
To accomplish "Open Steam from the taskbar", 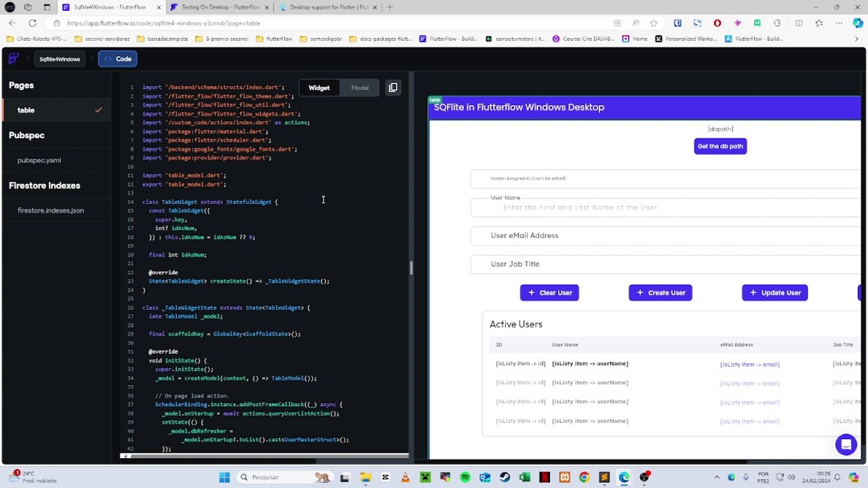I will pyautogui.click(x=505, y=477).
